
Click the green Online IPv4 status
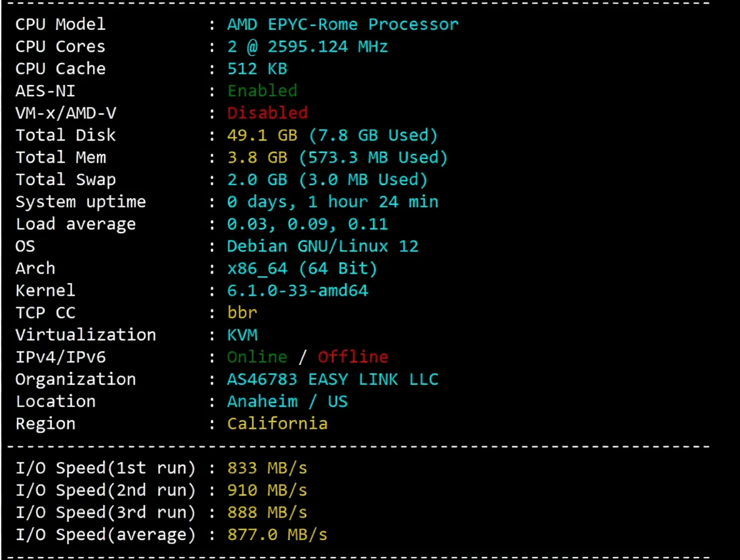[257, 357]
